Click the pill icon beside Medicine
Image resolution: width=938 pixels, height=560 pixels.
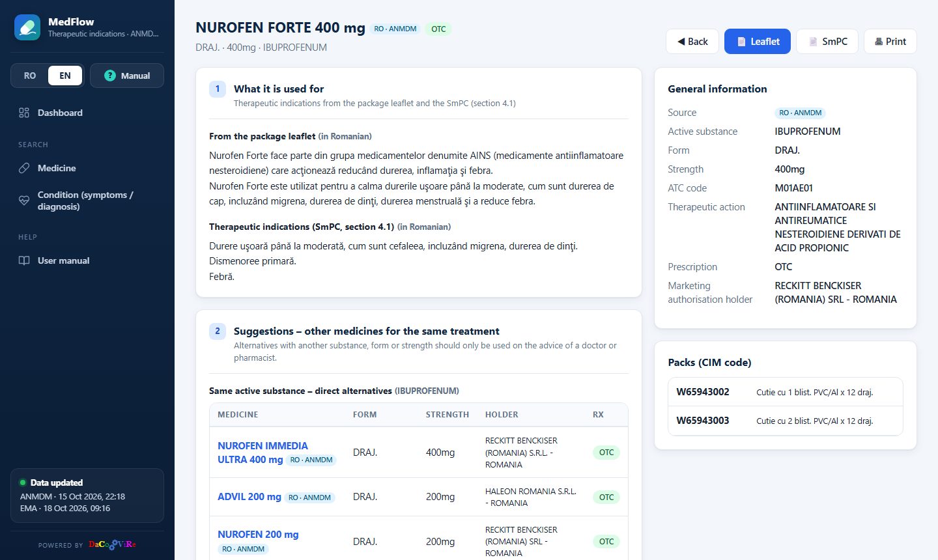point(24,168)
